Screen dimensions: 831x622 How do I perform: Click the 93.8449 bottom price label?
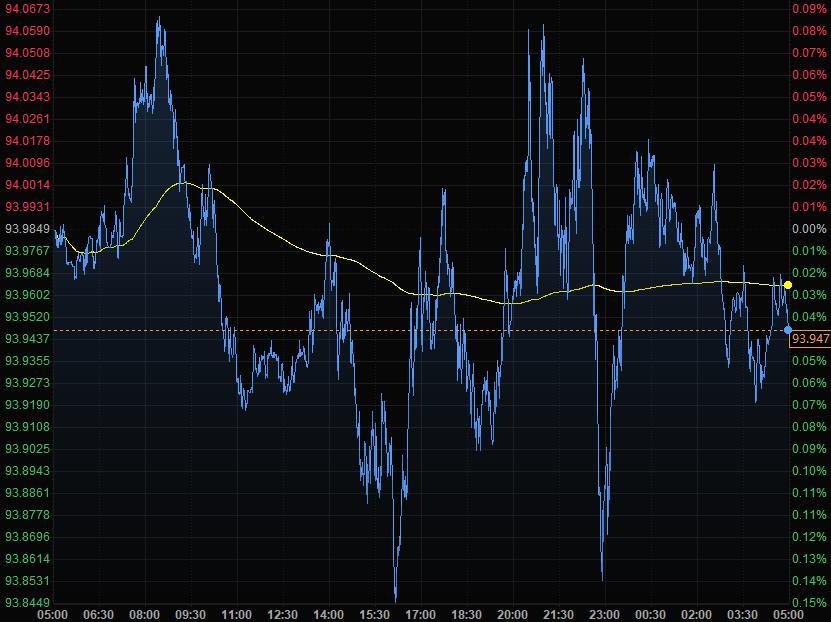(27, 603)
